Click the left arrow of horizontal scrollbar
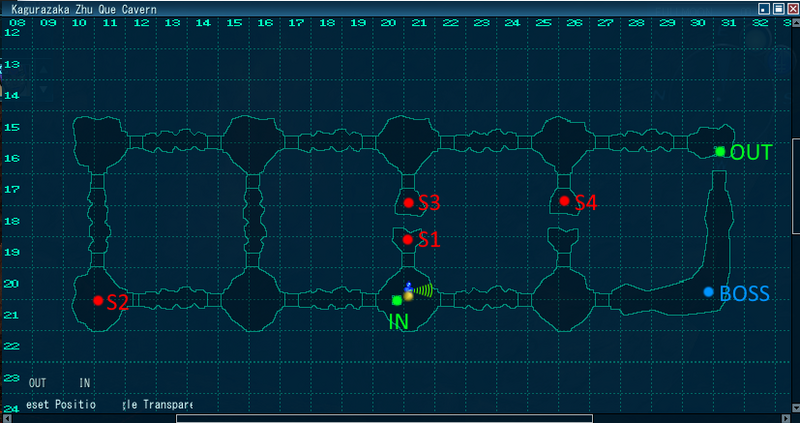 pos(6,418)
